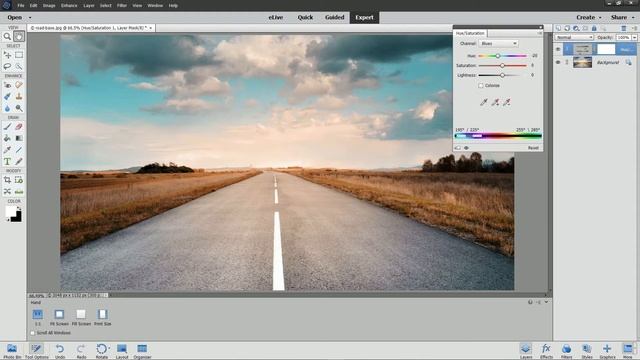Image resolution: width=640 pixels, height=360 pixels.
Task: Hide the Background layer
Action: (558, 62)
